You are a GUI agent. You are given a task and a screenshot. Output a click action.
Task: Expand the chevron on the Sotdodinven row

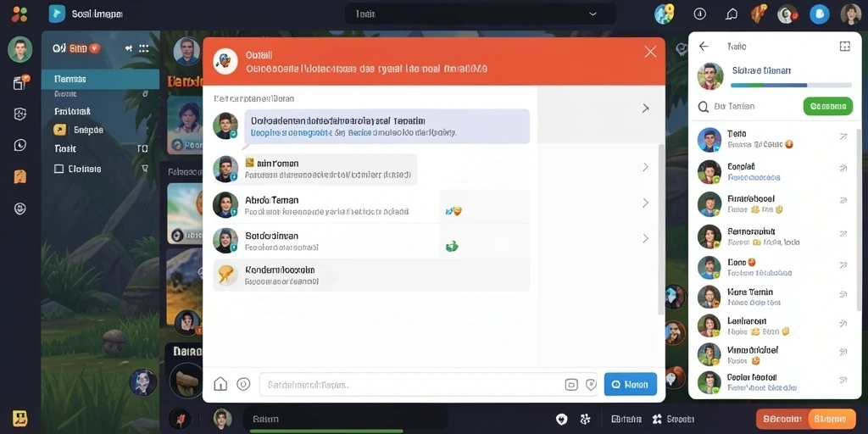click(645, 238)
